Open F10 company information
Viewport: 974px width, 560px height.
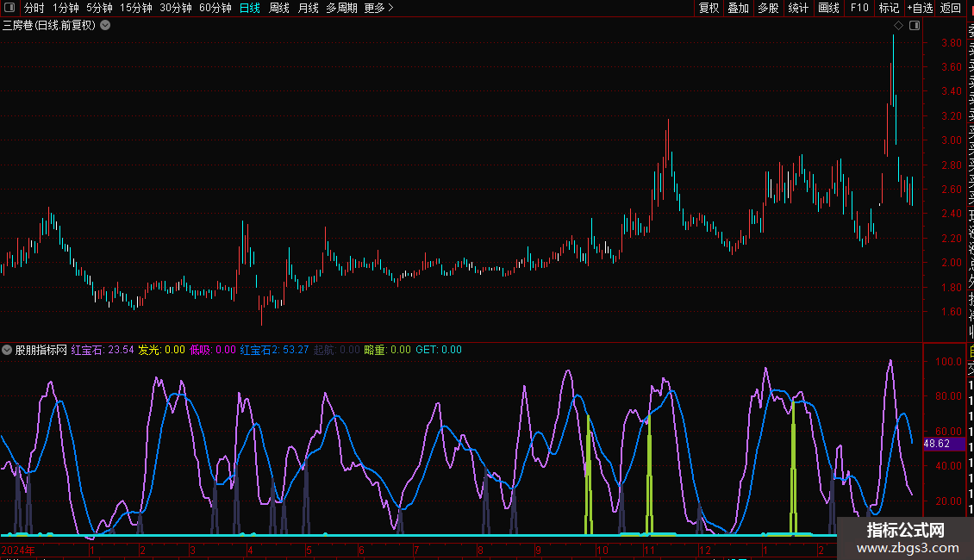tap(859, 8)
